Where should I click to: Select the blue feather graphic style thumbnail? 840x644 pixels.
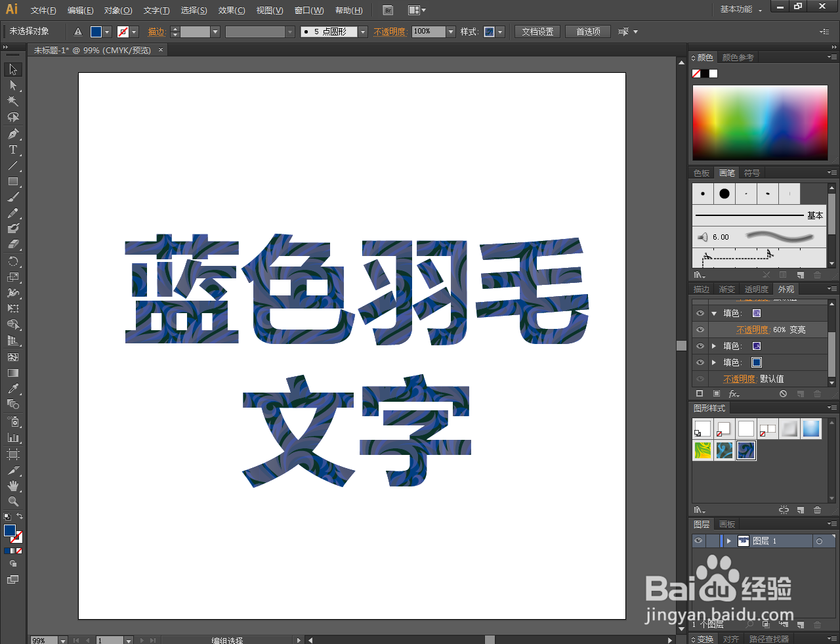[x=745, y=450]
